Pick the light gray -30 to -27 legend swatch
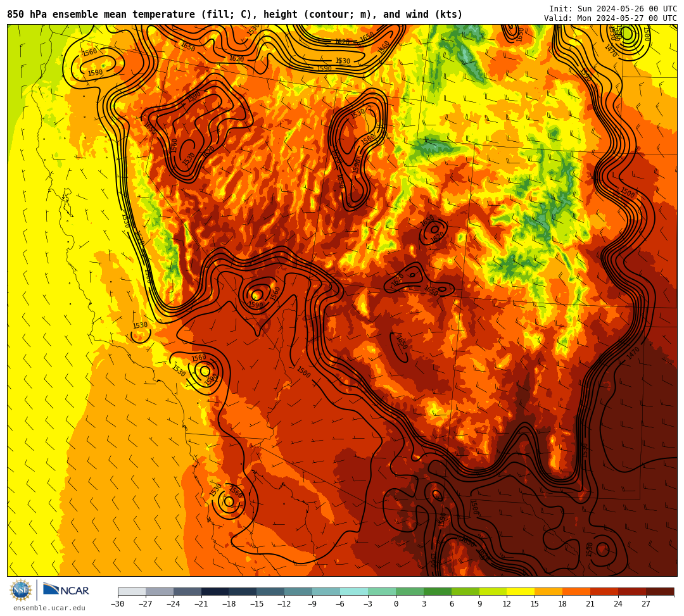 (x=132, y=591)
